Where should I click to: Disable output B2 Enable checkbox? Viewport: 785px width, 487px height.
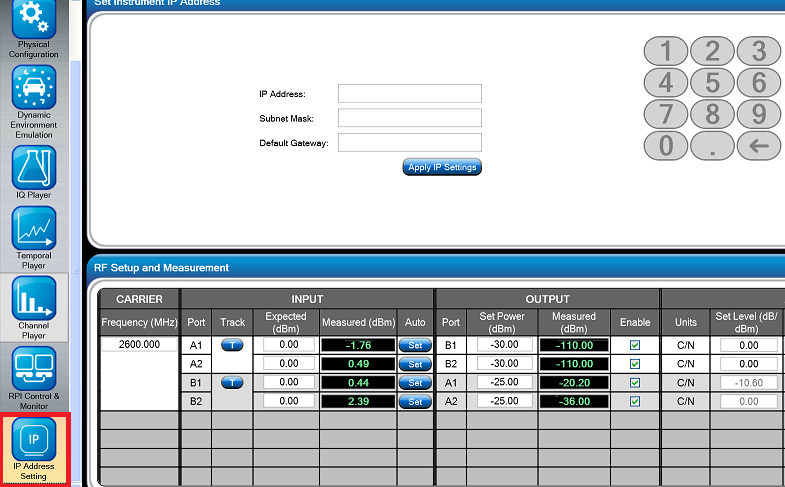click(635, 364)
